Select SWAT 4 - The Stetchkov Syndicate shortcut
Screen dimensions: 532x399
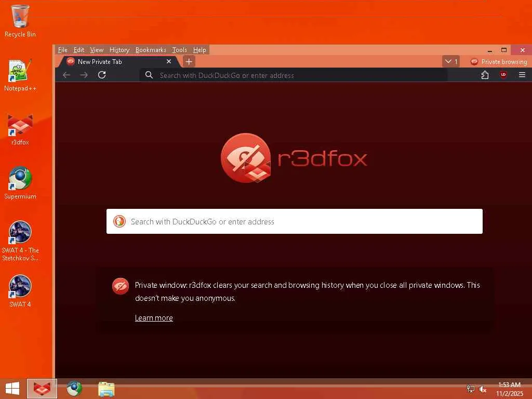tap(20, 241)
